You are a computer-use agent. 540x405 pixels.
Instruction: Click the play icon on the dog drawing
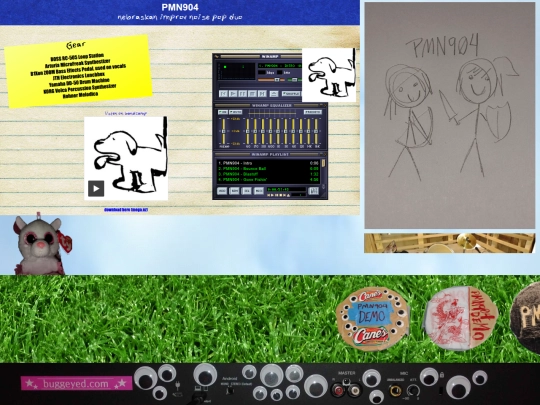(x=96, y=188)
